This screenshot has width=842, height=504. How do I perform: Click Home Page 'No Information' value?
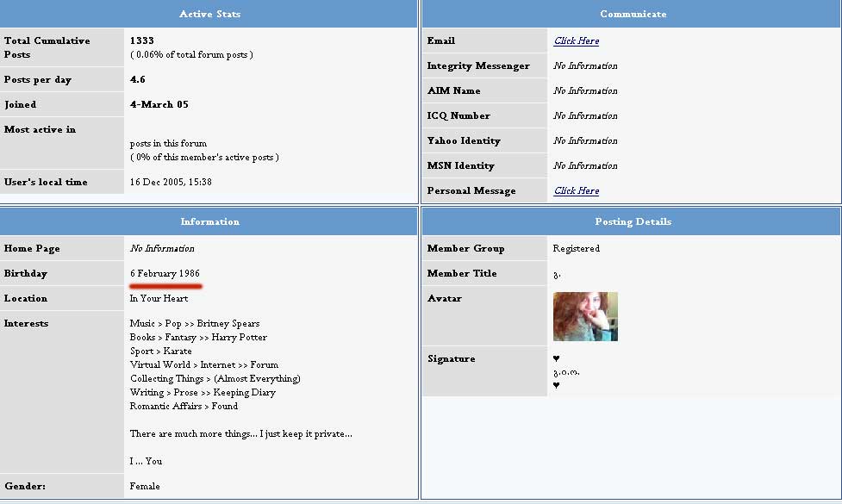point(162,248)
